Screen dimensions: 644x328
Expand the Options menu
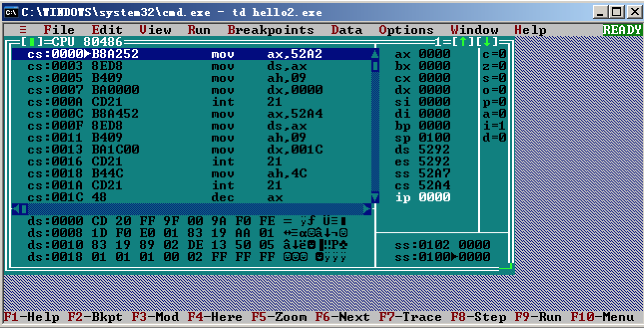point(406,30)
